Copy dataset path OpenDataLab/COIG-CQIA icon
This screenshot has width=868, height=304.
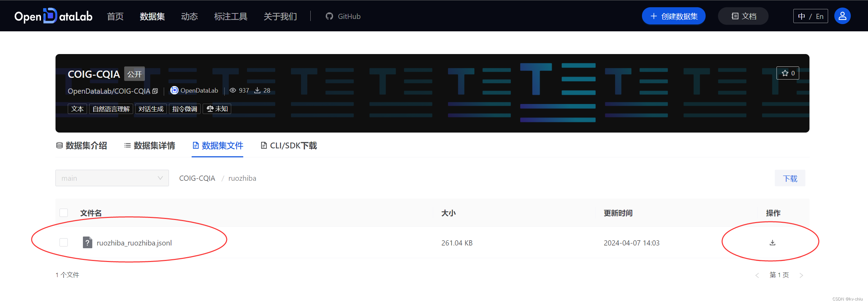[155, 91]
